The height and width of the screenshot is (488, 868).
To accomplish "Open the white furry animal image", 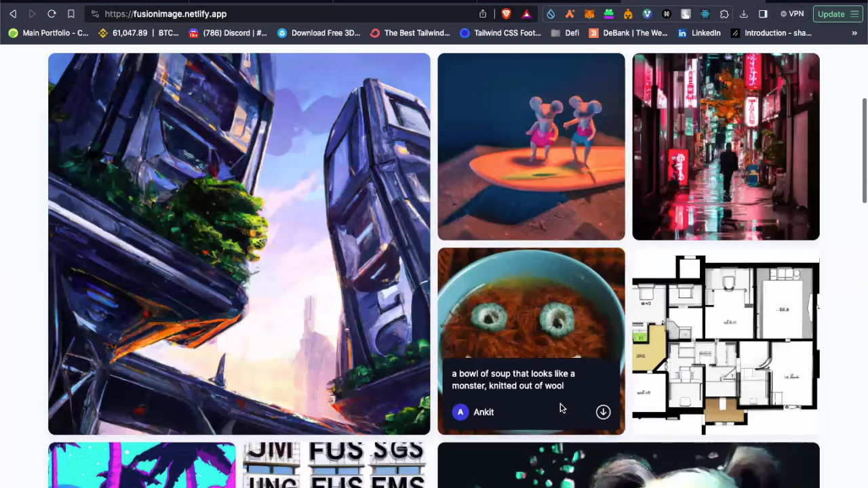I will click(629, 465).
